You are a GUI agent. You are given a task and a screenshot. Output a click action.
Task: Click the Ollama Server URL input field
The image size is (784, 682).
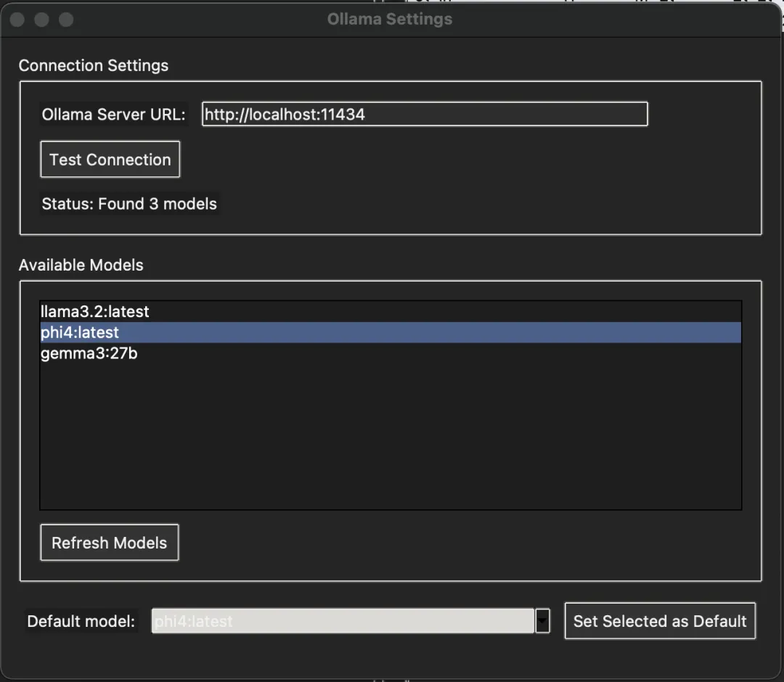[x=424, y=114]
